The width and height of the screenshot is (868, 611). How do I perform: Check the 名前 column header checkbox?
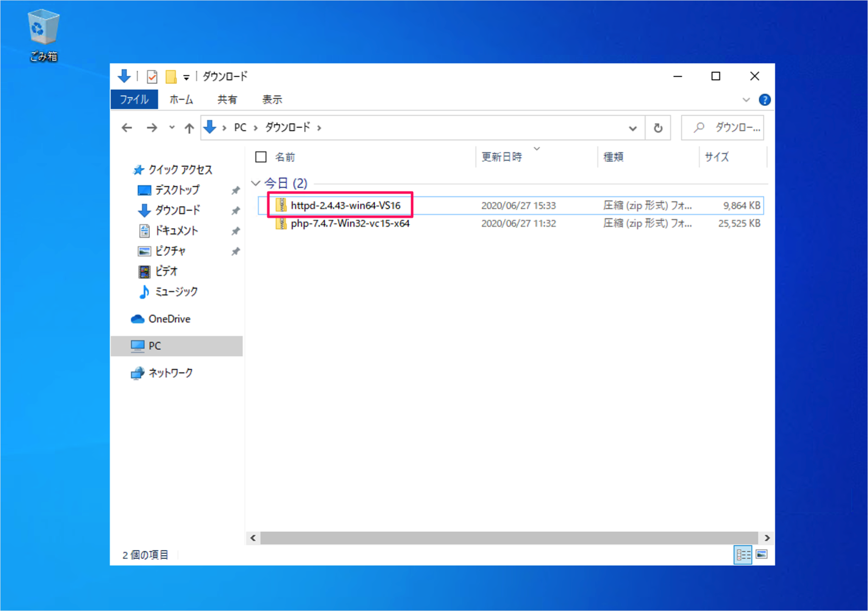pyautogui.click(x=261, y=156)
